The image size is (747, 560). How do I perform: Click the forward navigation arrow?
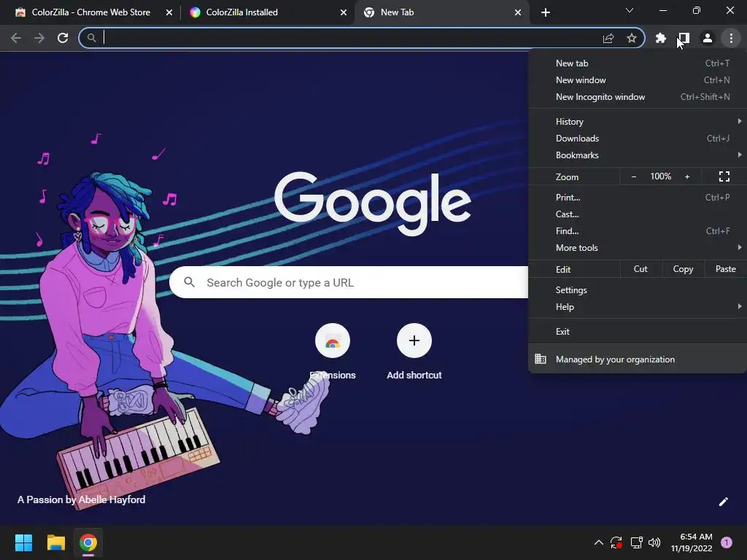[x=39, y=38]
